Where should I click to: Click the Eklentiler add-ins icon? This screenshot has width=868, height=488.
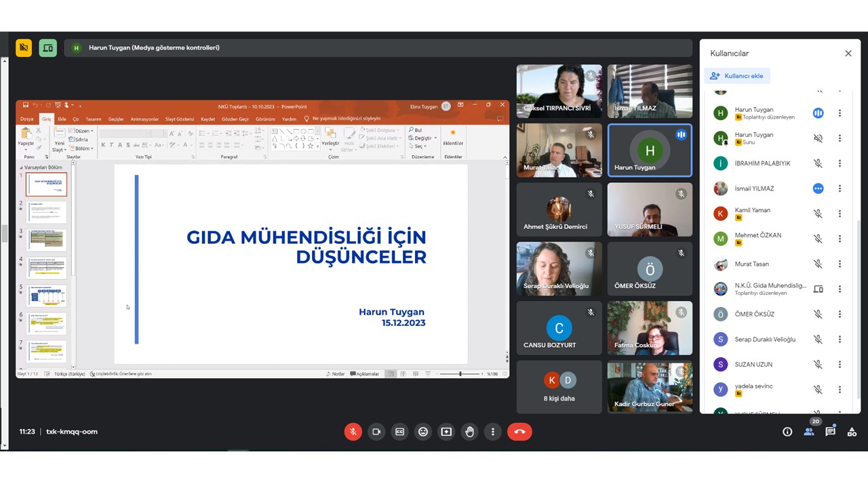point(453,134)
